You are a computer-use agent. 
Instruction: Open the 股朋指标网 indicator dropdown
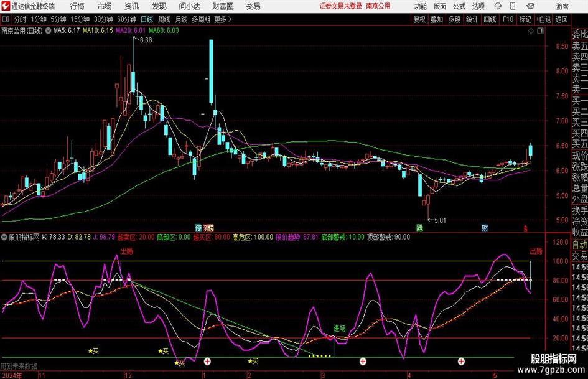click(4, 237)
